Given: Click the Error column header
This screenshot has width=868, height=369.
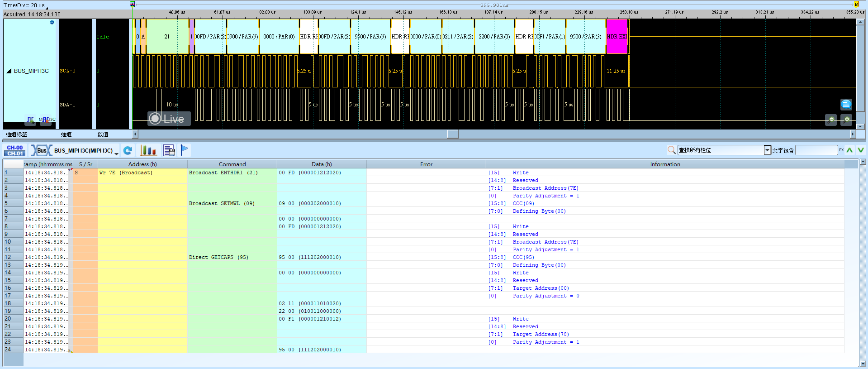Looking at the screenshot, I should (426, 164).
